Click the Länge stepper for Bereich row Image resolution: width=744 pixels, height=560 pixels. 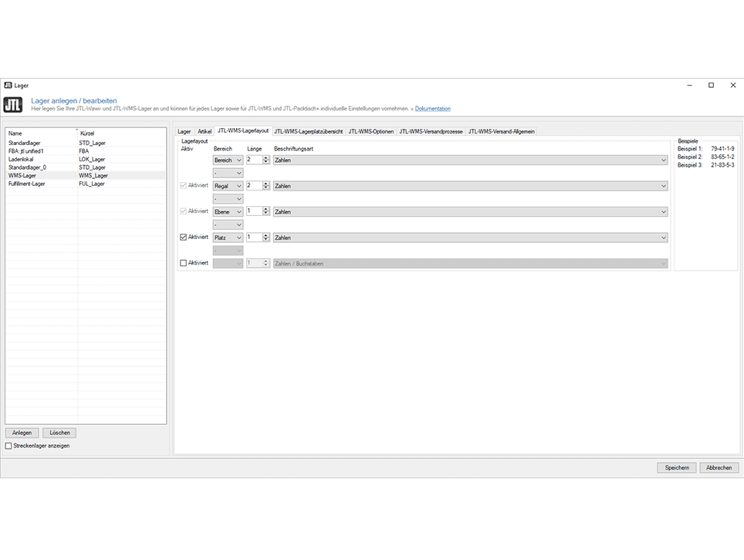pos(266,160)
